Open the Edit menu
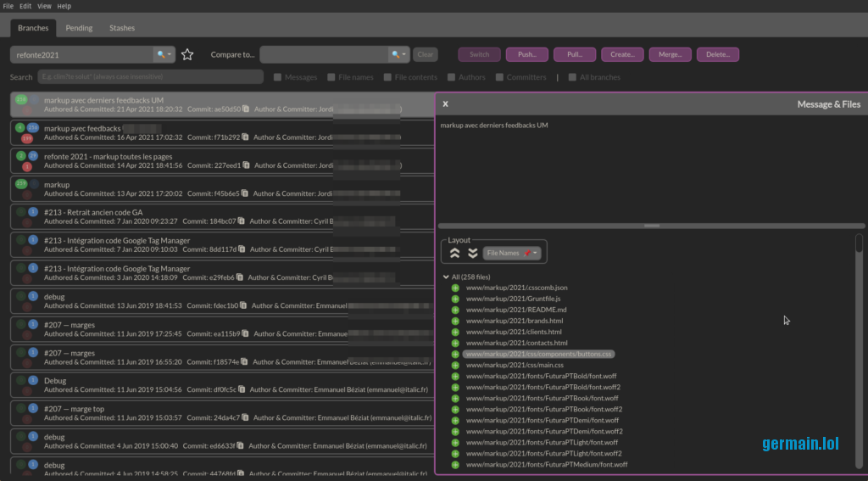This screenshot has width=868, height=481. [25, 6]
